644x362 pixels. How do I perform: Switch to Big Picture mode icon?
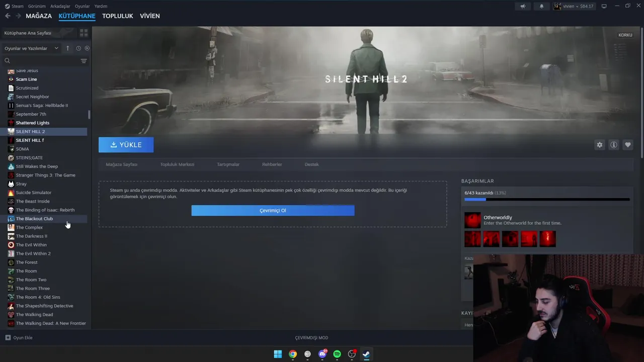[x=604, y=6]
